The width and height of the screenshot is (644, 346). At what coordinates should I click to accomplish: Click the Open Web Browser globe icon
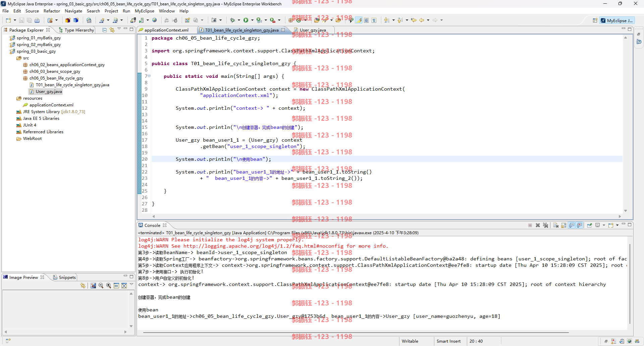[x=154, y=20]
